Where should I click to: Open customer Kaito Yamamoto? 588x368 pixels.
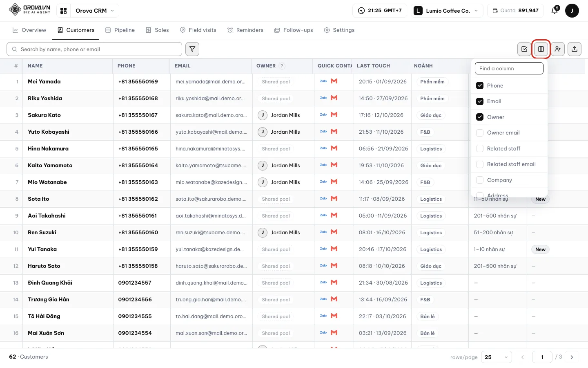(x=50, y=166)
